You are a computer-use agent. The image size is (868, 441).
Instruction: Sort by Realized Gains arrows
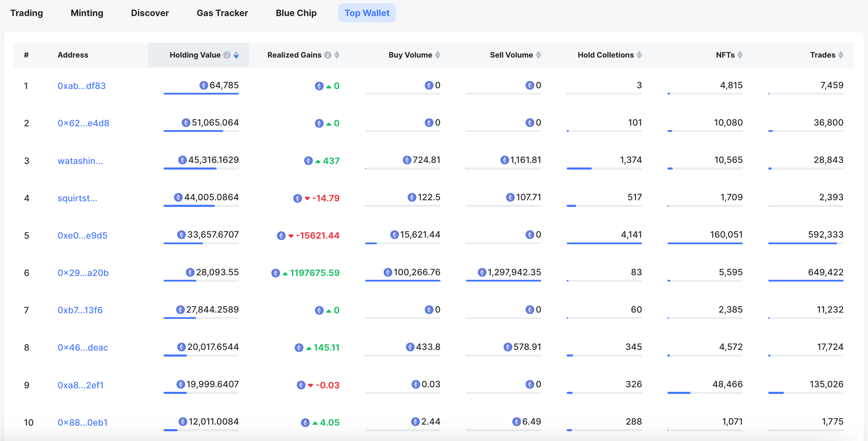337,55
